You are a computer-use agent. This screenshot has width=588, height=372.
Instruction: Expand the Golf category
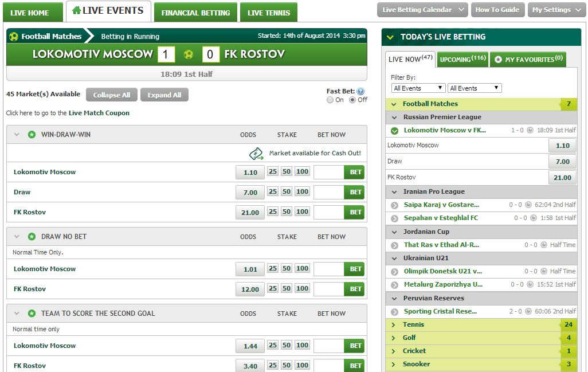[x=393, y=338]
